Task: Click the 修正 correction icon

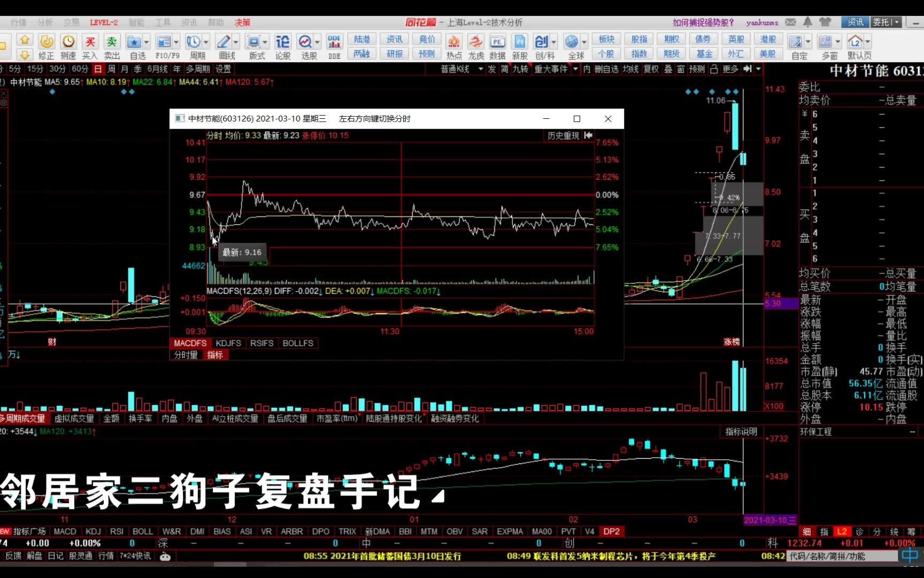Action: (47, 42)
